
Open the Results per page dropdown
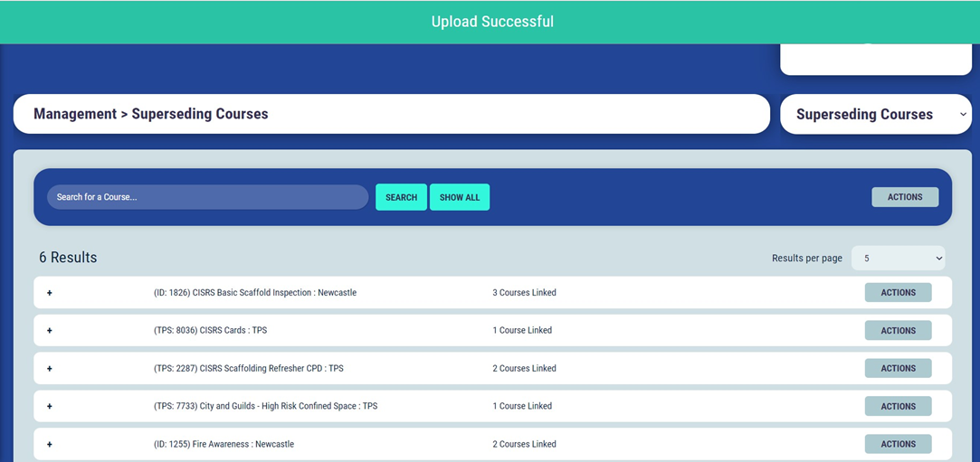click(898, 259)
